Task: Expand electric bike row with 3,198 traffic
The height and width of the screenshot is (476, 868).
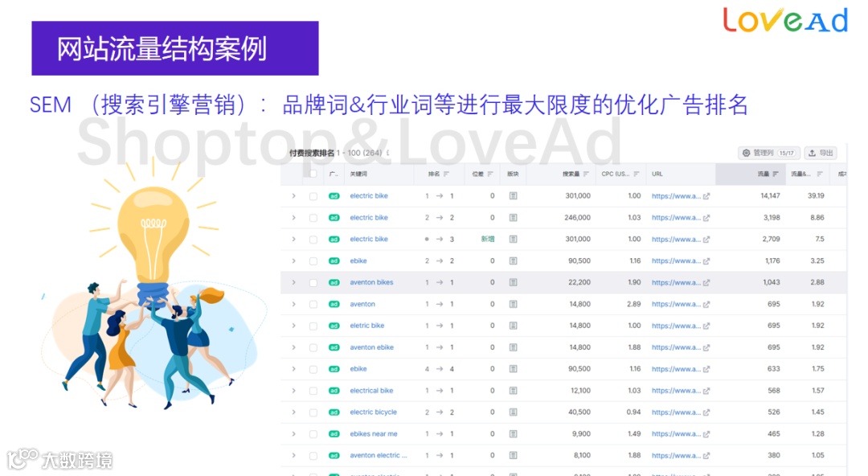Action: 294,218
